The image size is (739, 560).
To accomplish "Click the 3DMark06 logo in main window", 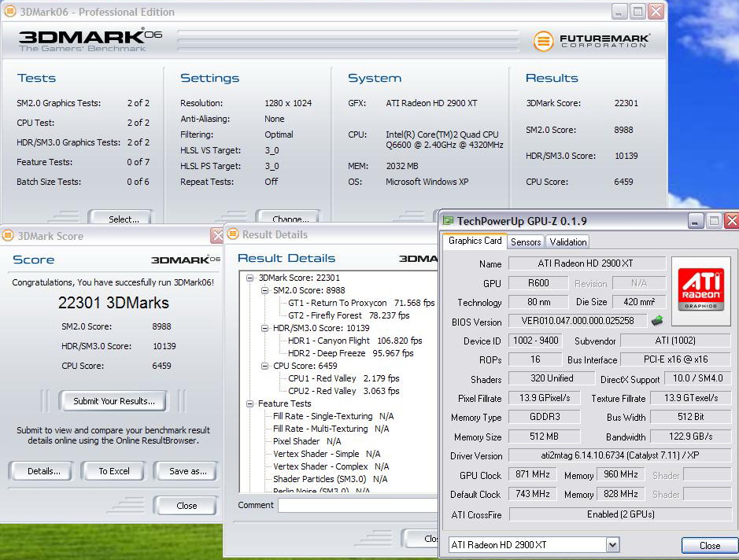I will coord(90,40).
